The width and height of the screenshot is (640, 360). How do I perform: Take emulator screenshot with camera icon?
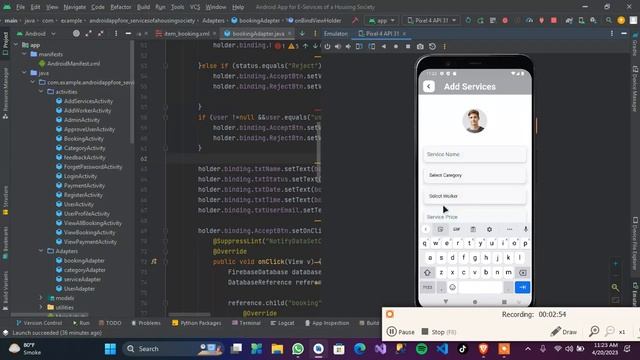point(420,47)
